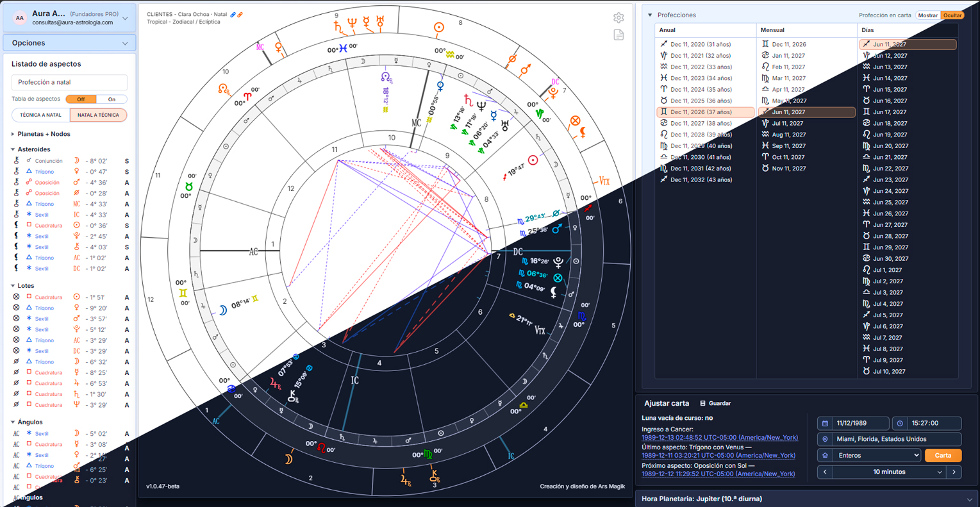Click the clock icon beside time 15:27:00
The image size is (980, 507).
tap(900, 423)
